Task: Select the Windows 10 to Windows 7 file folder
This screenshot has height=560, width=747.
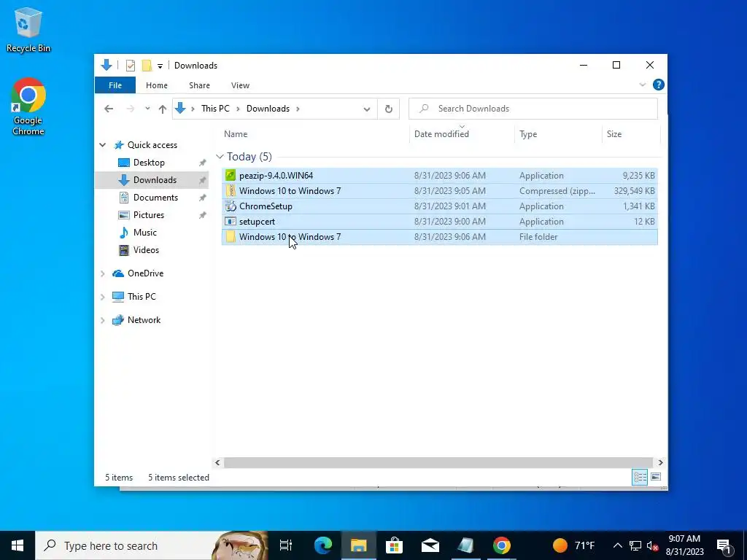Action: (x=439, y=237)
